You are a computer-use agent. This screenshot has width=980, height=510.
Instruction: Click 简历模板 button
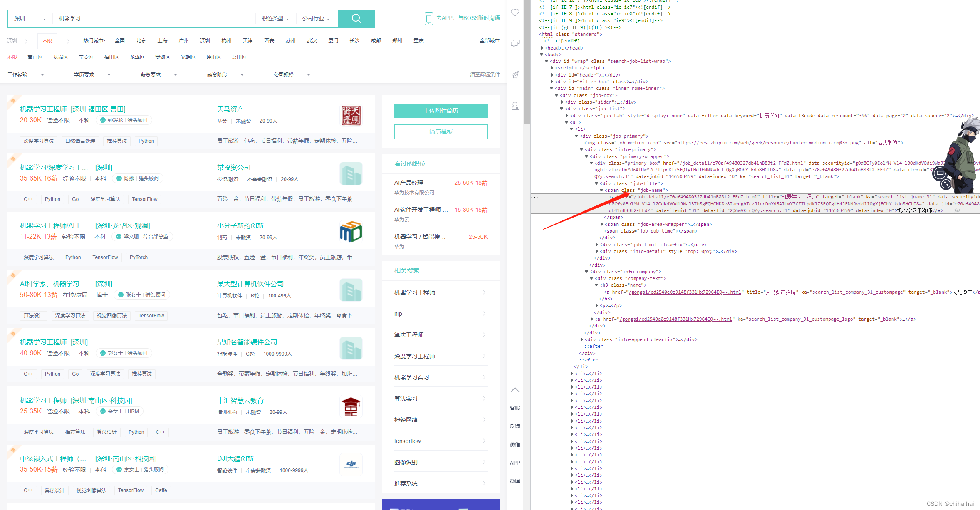441,132
